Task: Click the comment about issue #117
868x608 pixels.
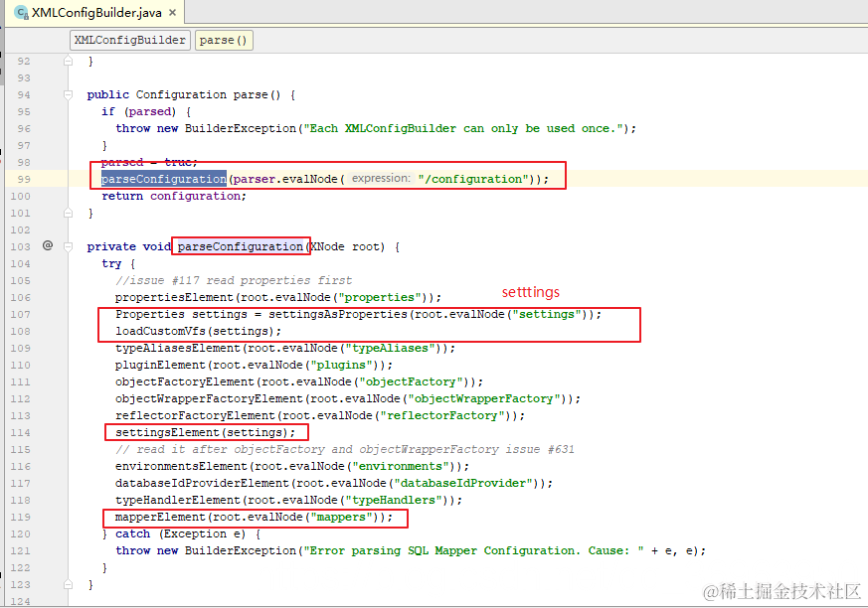Action: (234, 280)
